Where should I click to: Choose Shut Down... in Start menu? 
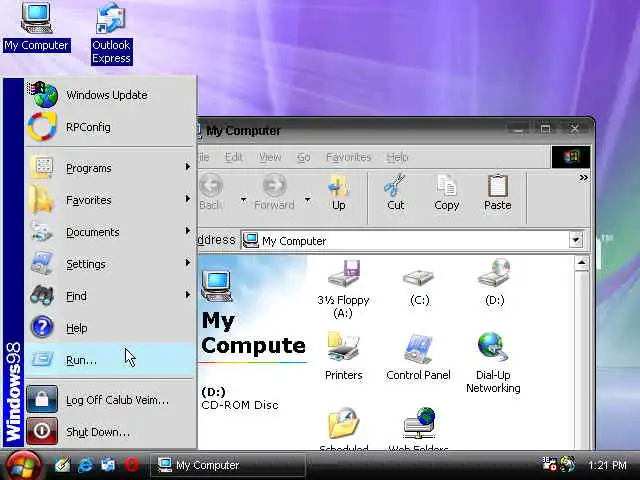click(110, 431)
